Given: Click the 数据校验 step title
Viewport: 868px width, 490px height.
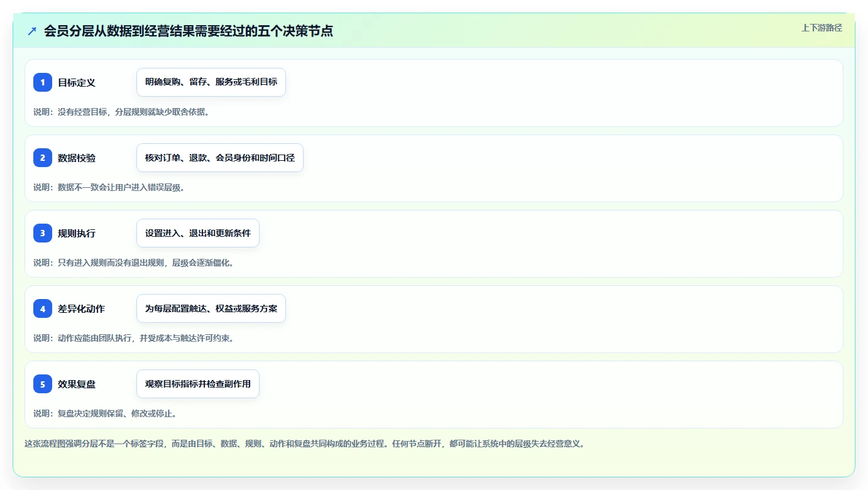Looking at the screenshot, I should 77,158.
